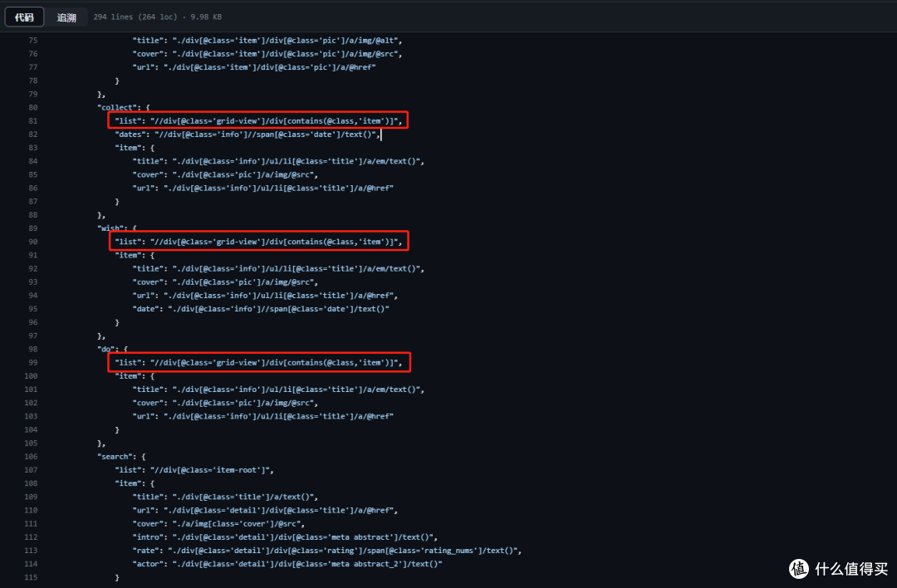The height and width of the screenshot is (588, 897).
Task: Click the "title" img/@alt xpath line
Action: point(267,41)
